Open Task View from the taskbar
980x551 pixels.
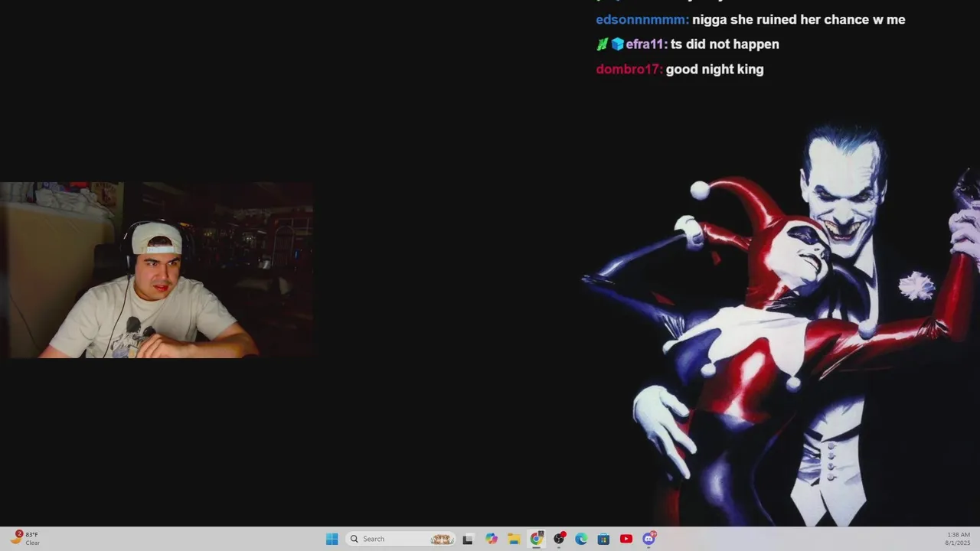(468, 539)
